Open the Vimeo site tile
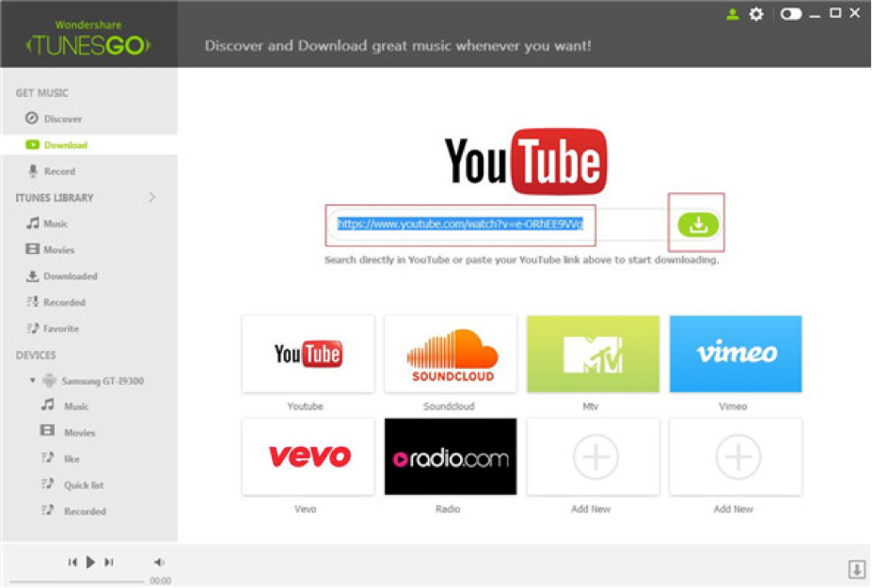This screenshot has height=588, width=872. tap(736, 354)
